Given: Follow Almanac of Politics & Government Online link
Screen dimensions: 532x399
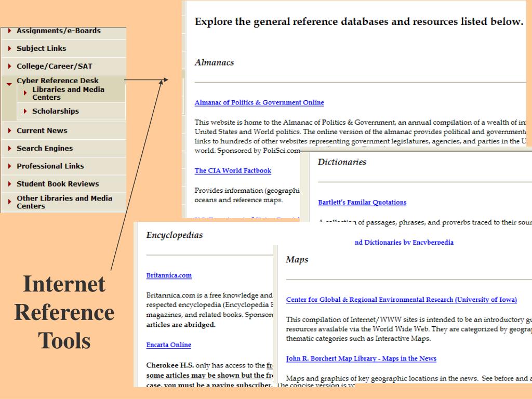Looking at the screenshot, I should [x=259, y=102].
